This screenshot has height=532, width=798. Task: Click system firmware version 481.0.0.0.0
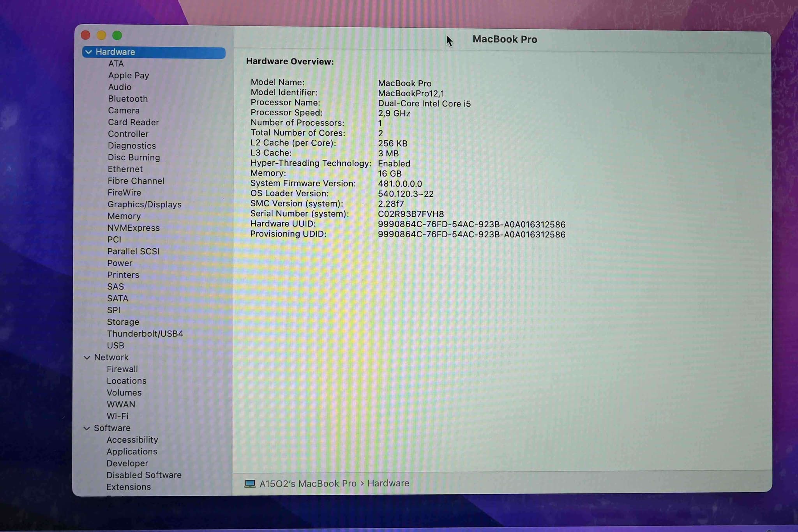point(400,184)
